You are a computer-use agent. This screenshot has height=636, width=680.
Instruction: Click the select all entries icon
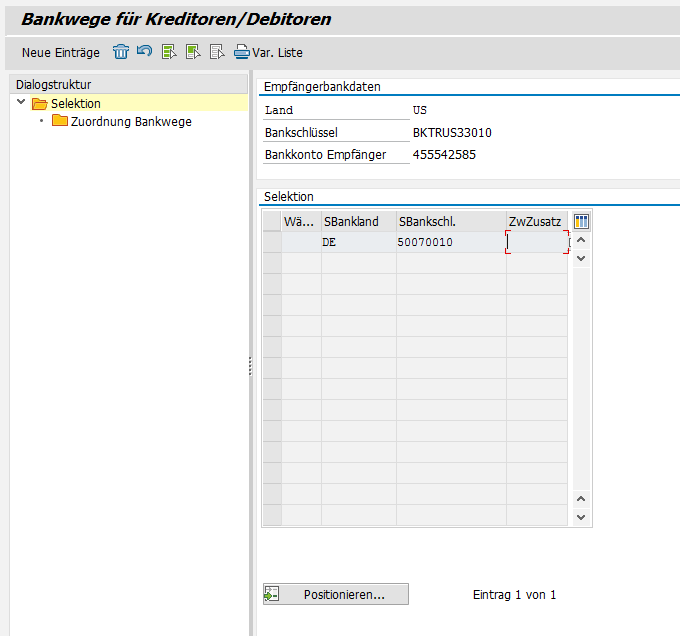point(169,52)
